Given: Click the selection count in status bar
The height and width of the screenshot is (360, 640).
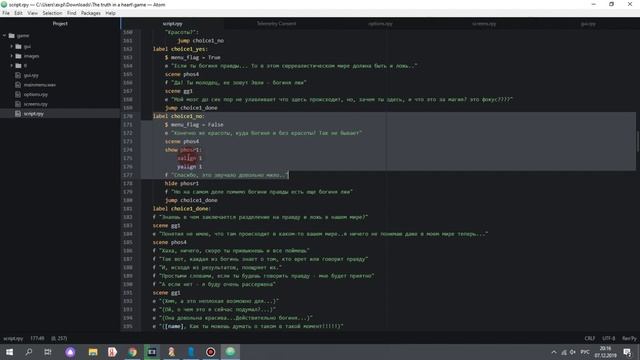Looking at the screenshot, I should pyautogui.click(x=59, y=338).
